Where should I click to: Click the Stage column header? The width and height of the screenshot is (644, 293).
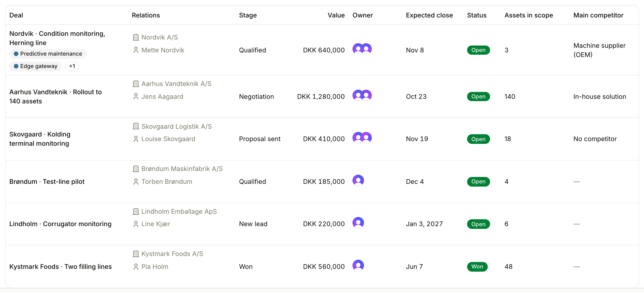[248, 15]
